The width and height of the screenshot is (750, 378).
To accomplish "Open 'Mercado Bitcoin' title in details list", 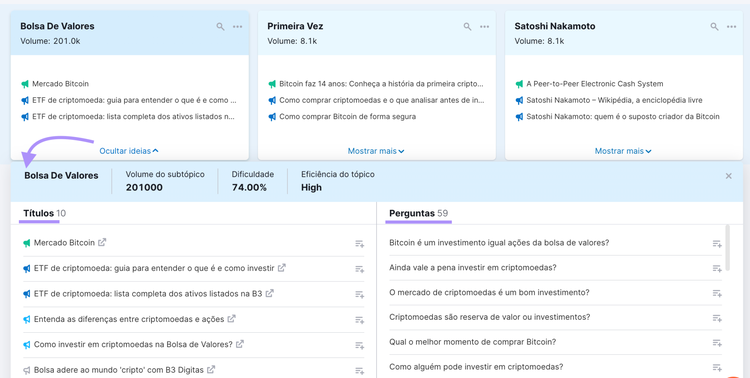I will (x=64, y=243).
